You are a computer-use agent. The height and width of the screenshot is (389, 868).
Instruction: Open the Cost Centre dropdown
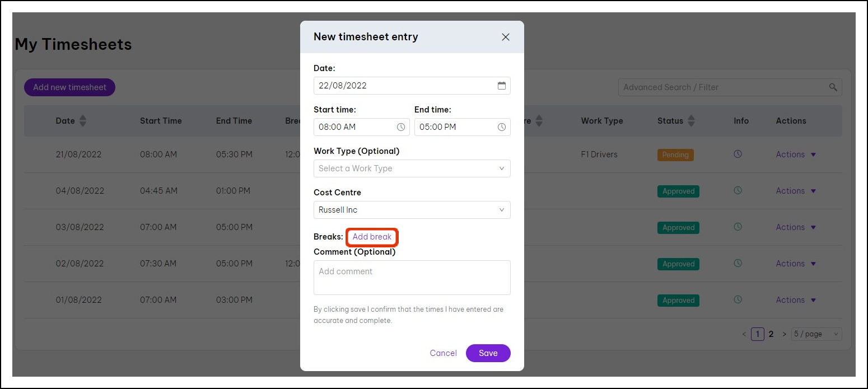tap(412, 210)
